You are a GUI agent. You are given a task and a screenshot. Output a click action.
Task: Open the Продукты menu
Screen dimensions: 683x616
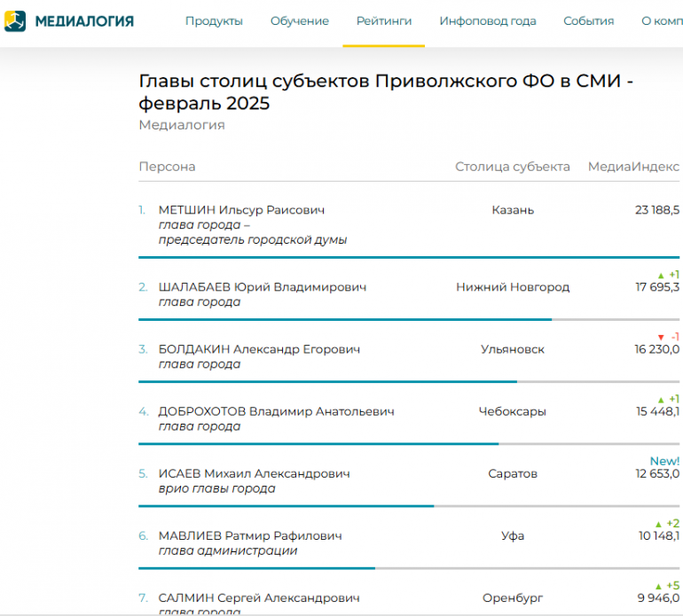214,21
